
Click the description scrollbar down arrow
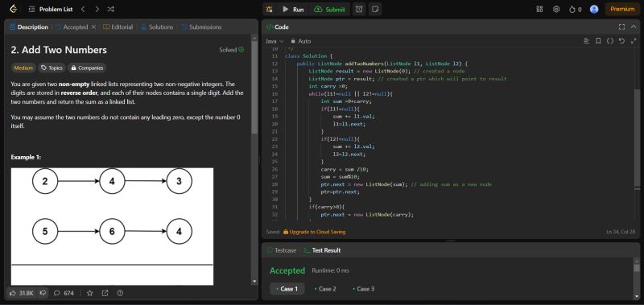tap(254, 282)
